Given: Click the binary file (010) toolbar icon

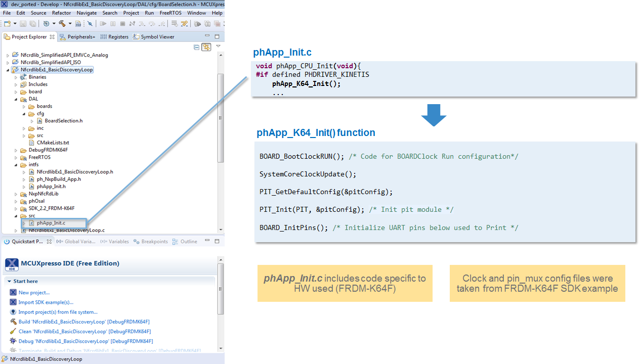Looking at the screenshot, I should 78,24.
